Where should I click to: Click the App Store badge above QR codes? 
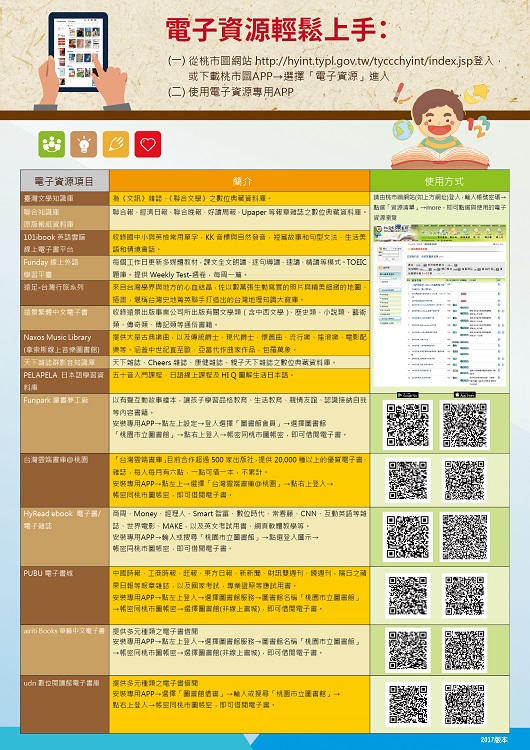(464, 395)
